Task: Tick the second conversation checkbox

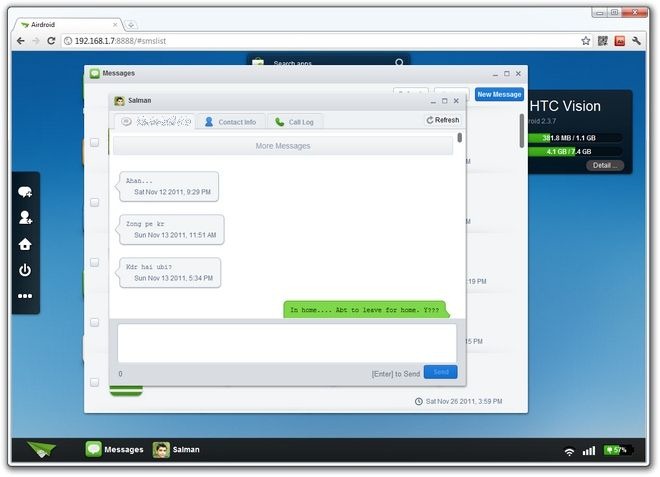Action: 95,203
